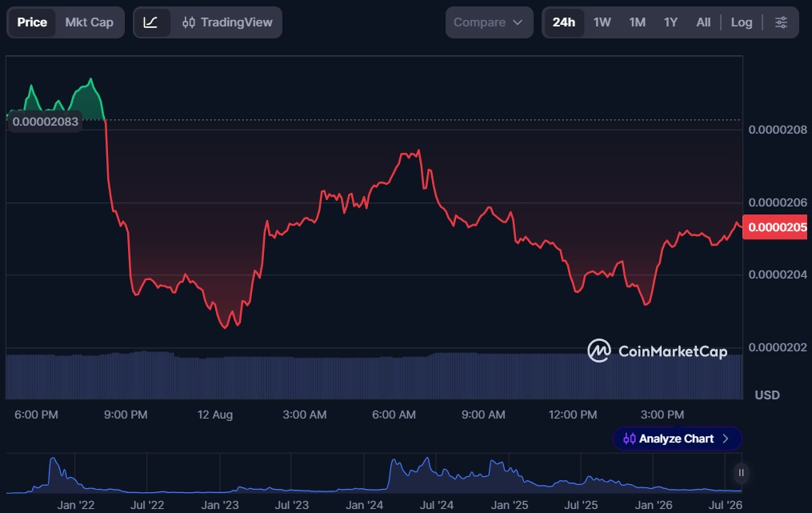Screen dimensions: 812x513
Task: Open the TradingView chart mode
Action: [x=227, y=22]
